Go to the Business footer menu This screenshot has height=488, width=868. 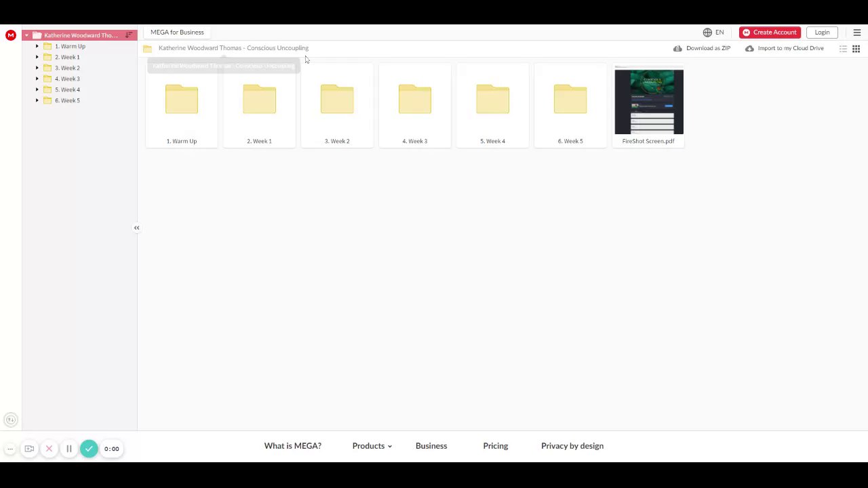[431, 446]
